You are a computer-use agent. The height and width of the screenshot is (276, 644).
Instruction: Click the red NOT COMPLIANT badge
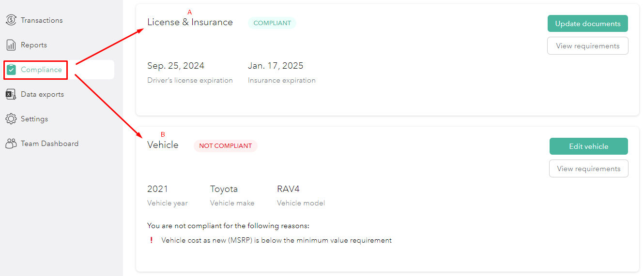(x=226, y=146)
